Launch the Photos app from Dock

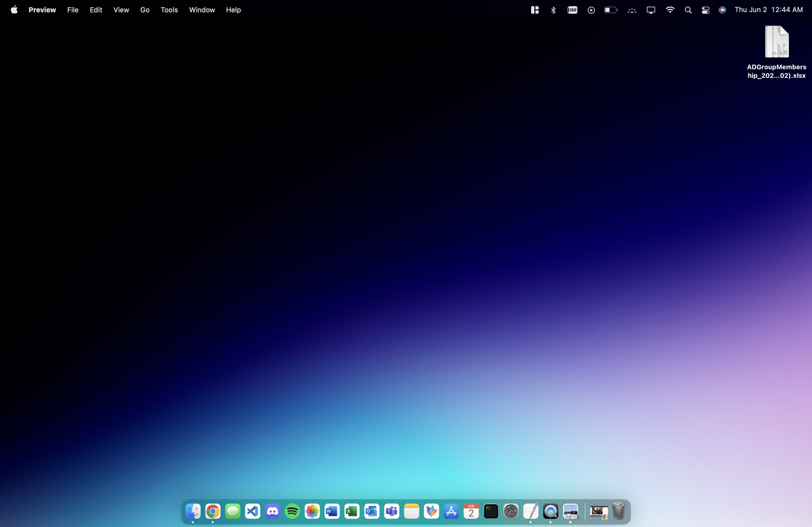point(312,511)
